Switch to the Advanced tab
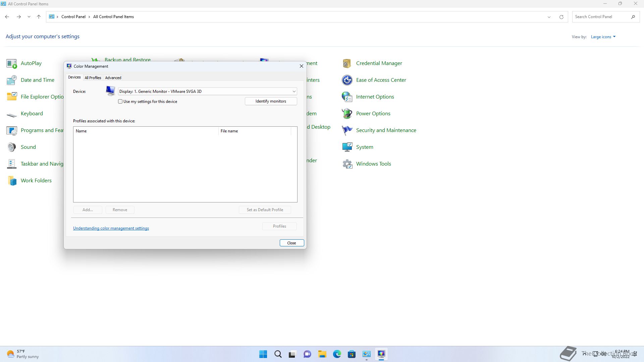644x362 pixels. [113, 78]
